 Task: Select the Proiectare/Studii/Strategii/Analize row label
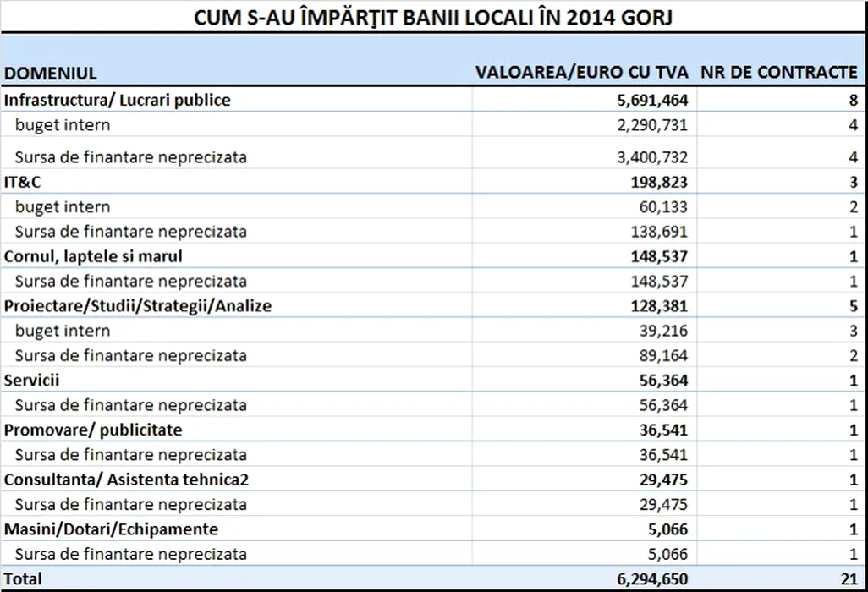tap(138, 305)
